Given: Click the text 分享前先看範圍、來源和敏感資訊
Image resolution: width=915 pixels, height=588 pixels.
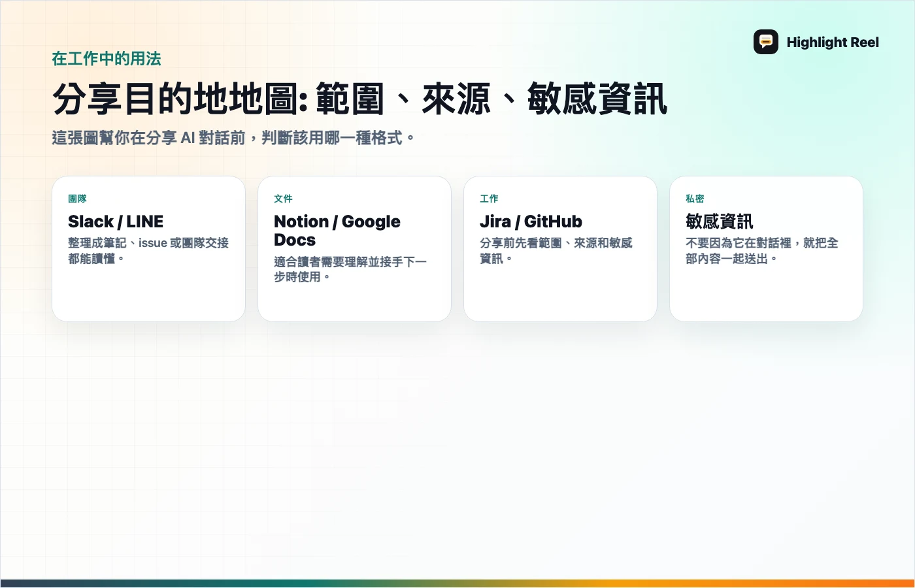Looking at the screenshot, I should pyautogui.click(x=556, y=251).
